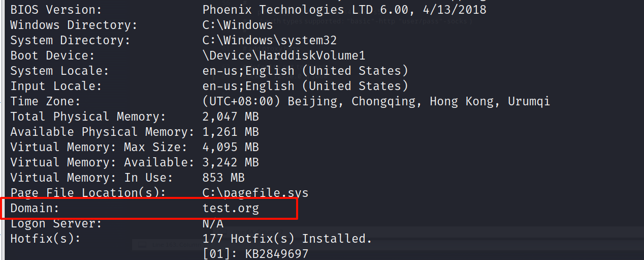Click the test.org domain value
The height and width of the screenshot is (260, 644).
(231, 208)
